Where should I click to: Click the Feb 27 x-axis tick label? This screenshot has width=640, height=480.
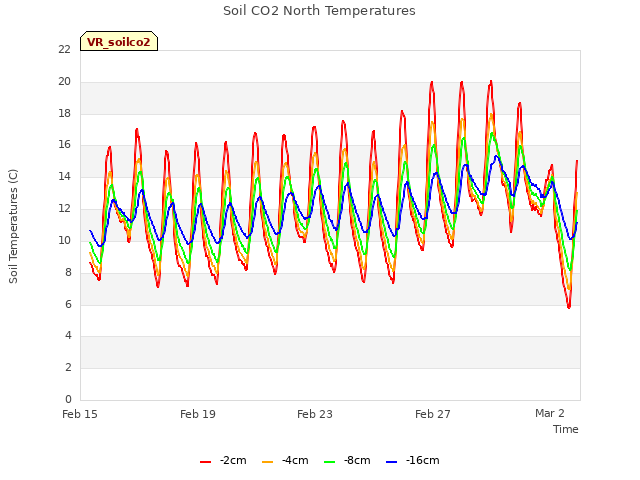(433, 414)
